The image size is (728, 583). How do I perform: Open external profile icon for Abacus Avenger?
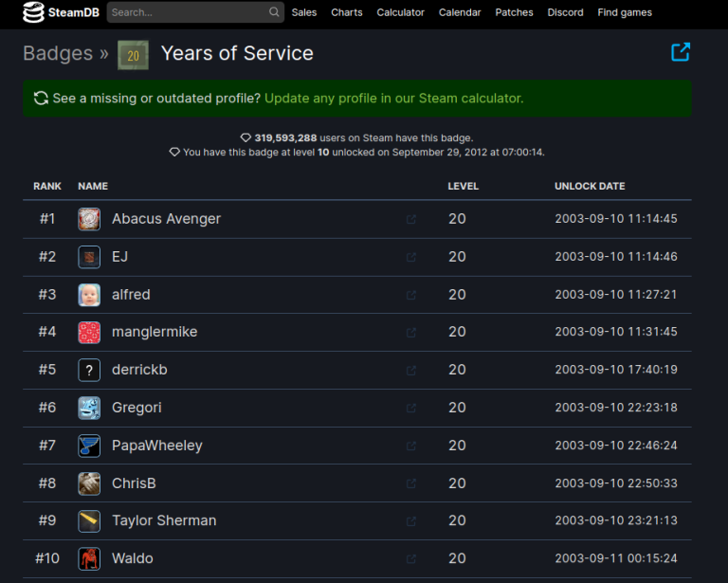point(410,219)
